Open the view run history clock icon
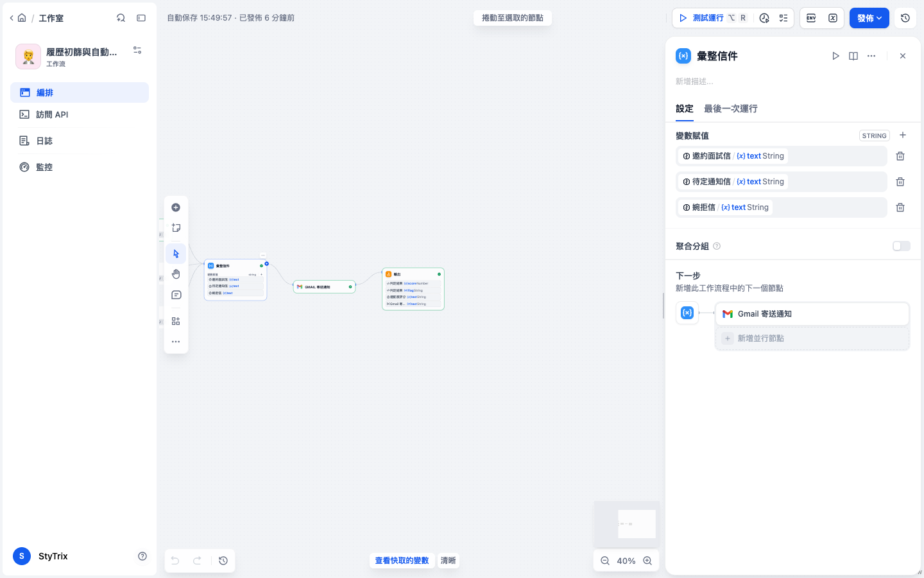 click(x=764, y=18)
